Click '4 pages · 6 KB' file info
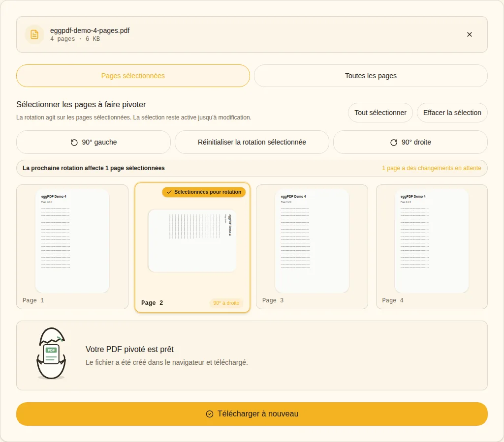This screenshot has height=442, width=504. tap(75, 39)
